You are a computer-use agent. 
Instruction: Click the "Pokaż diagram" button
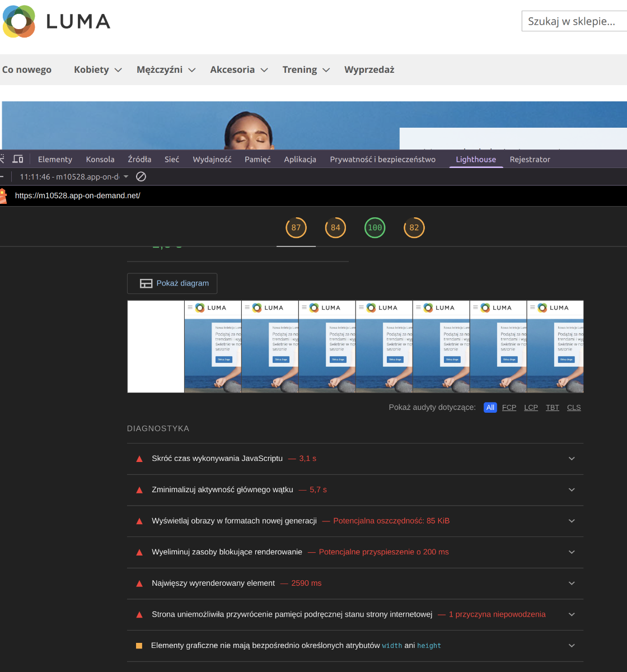click(x=172, y=283)
